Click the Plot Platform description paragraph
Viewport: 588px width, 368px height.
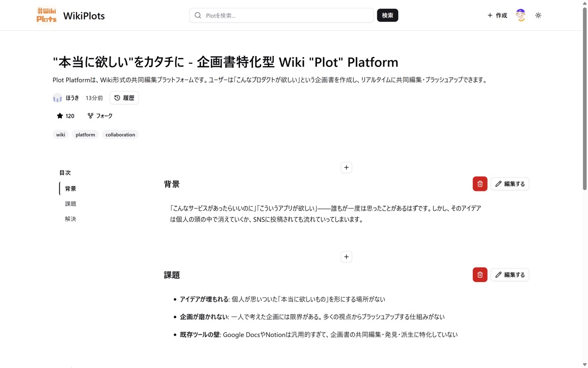click(270, 80)
